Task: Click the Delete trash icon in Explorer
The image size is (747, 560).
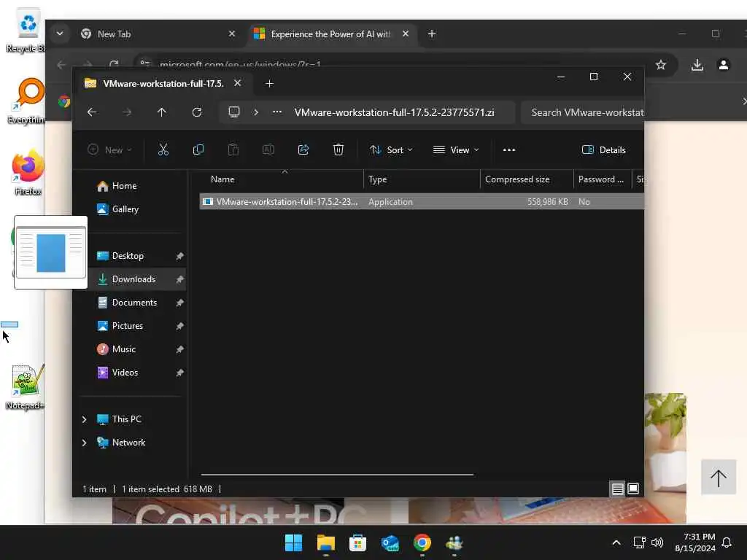Action: coord(338,149)
